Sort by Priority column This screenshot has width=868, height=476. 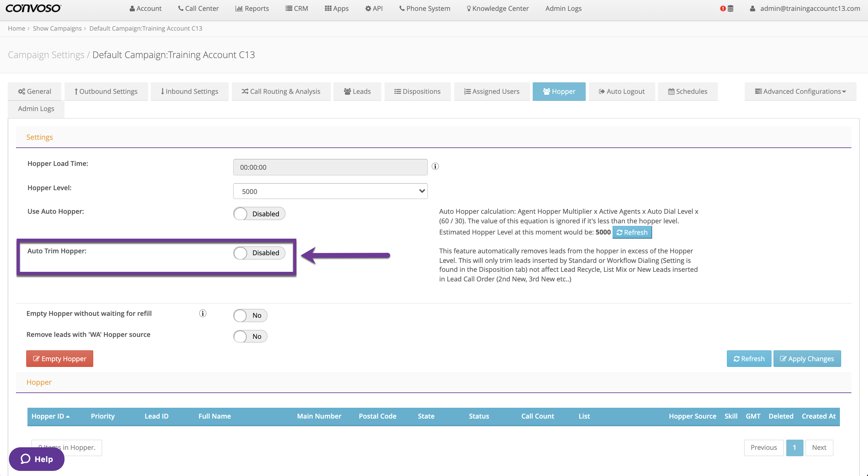click(103, 416)
